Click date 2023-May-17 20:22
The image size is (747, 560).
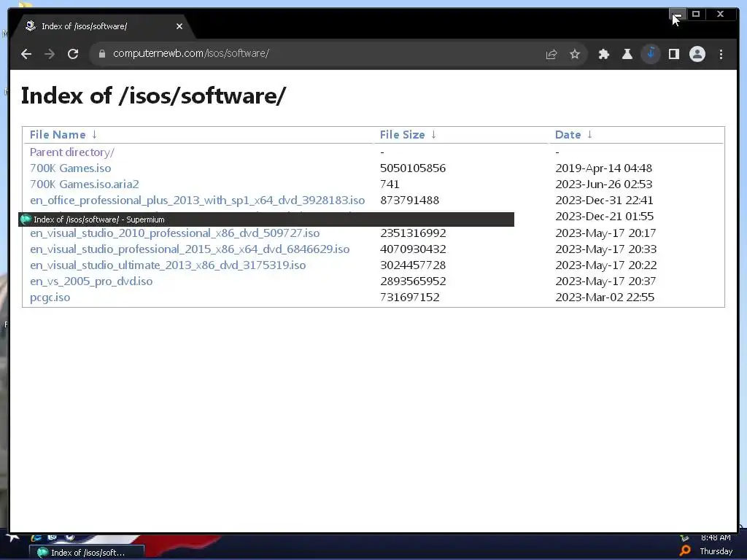(606, 265)
